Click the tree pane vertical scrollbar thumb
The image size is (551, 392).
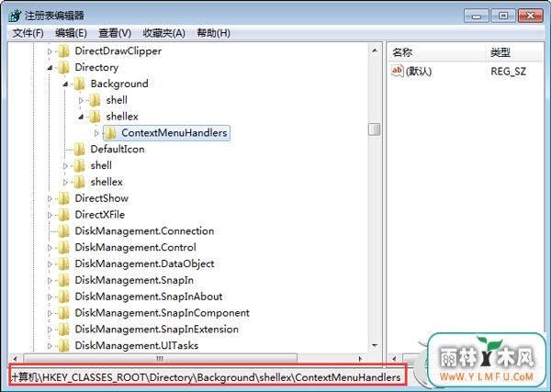coord(375,129)
